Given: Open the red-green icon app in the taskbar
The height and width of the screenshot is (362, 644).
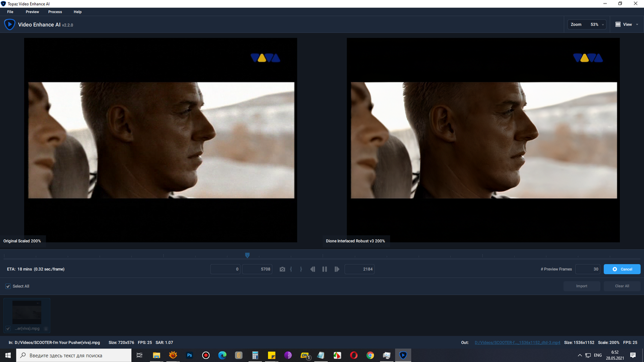Looking at the screenshot, I should [x=337, y=355].
